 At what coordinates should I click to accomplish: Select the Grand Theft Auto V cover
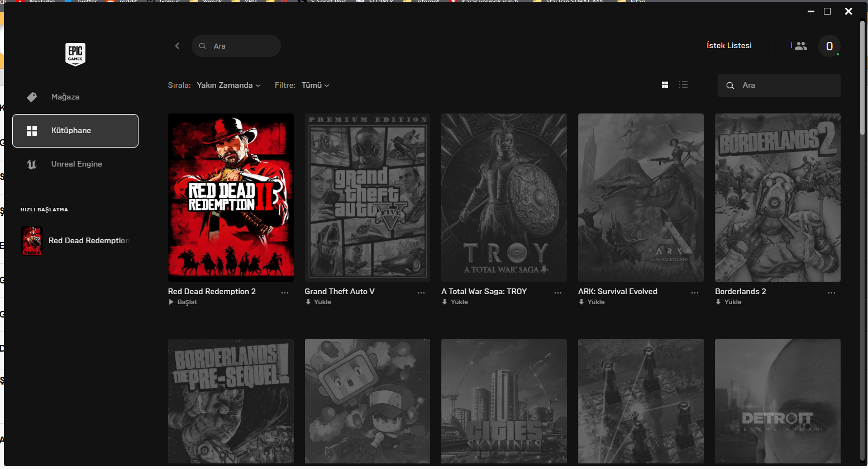[368, 197]
